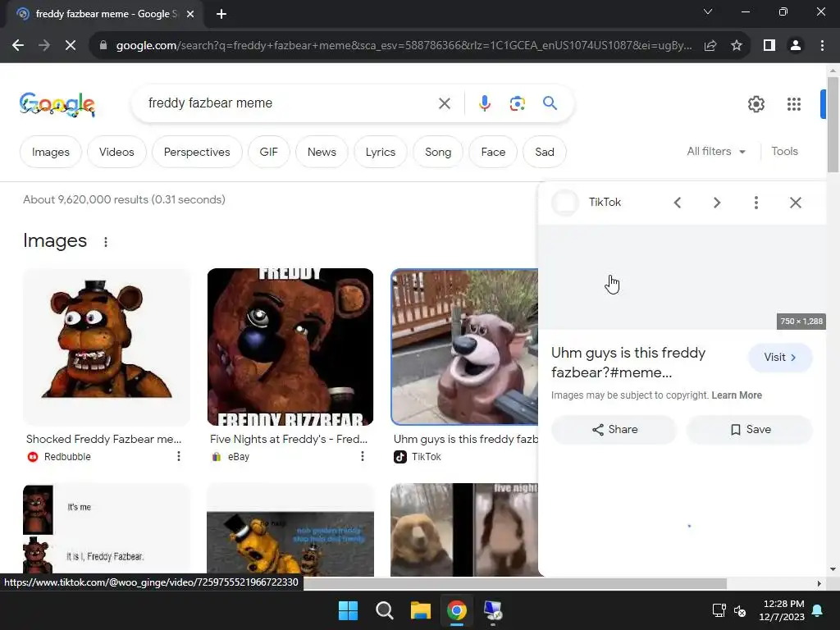Open the 'Uhm guys is this freddy fazbear' title
Screen dimensions: 840x630
pos(628,363)
